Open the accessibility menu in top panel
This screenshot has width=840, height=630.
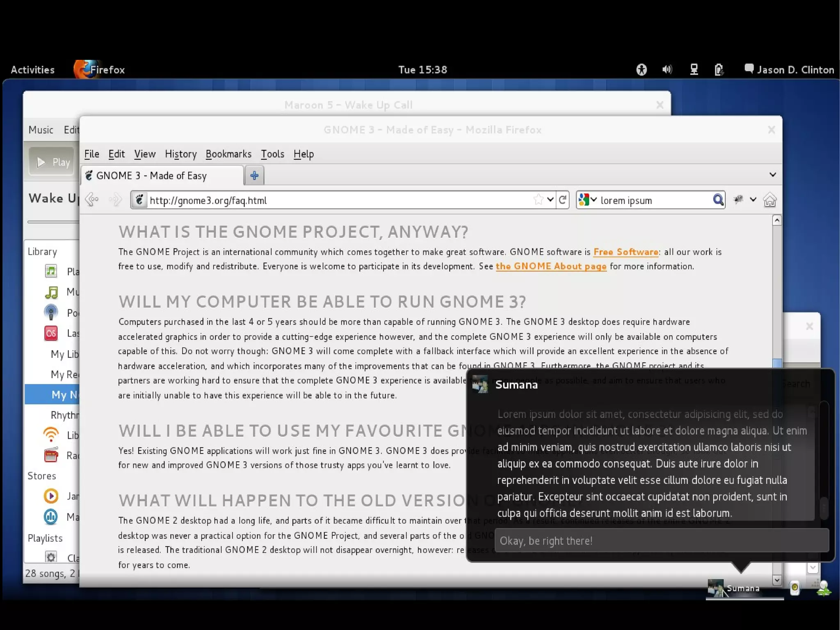641,70
